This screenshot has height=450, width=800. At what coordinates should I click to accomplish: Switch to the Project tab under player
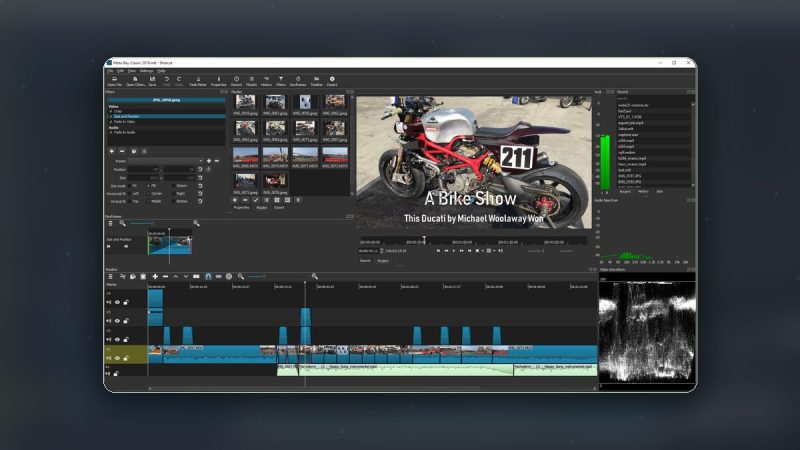pyautogui.click(x=383, y=261)
